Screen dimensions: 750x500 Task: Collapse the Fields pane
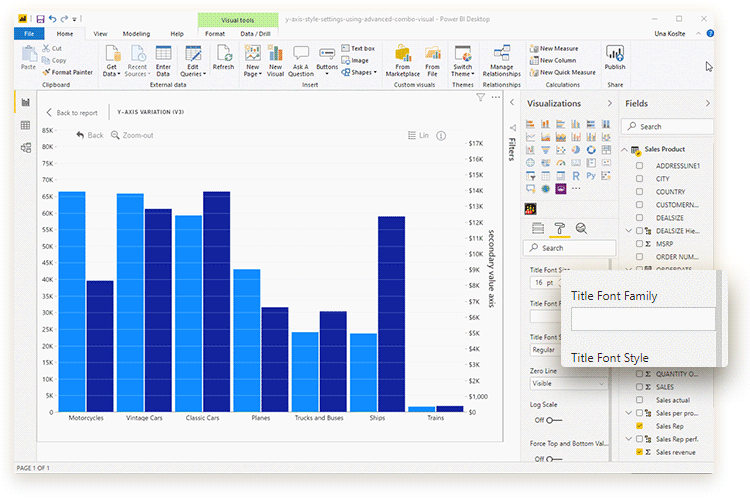coord(707,103)
